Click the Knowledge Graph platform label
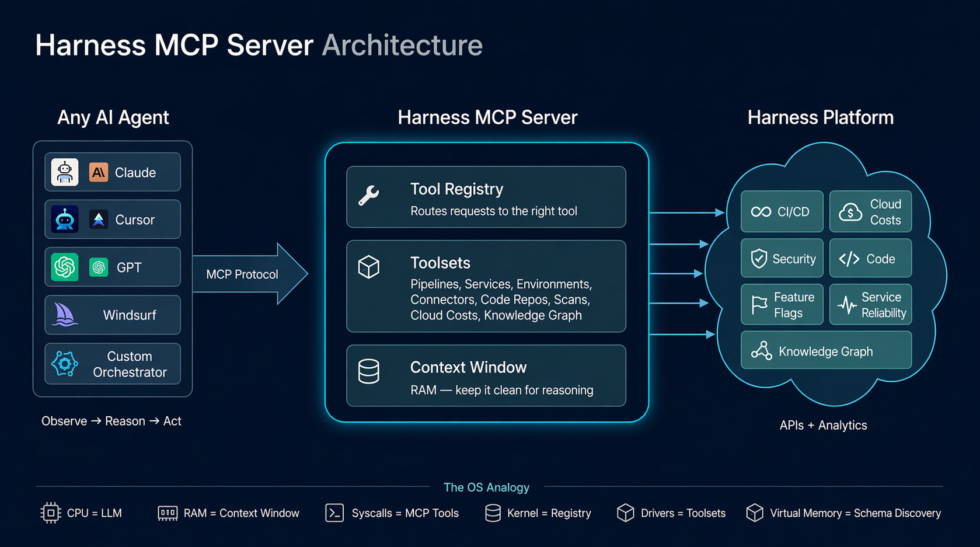This screenshot has width=980, height=547. [825, 351]
